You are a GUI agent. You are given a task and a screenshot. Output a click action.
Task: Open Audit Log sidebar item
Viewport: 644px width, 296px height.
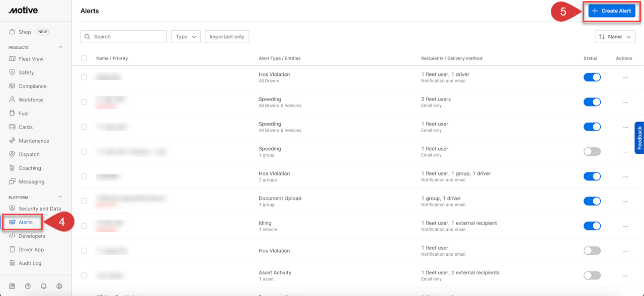click(x=30, y=263)
